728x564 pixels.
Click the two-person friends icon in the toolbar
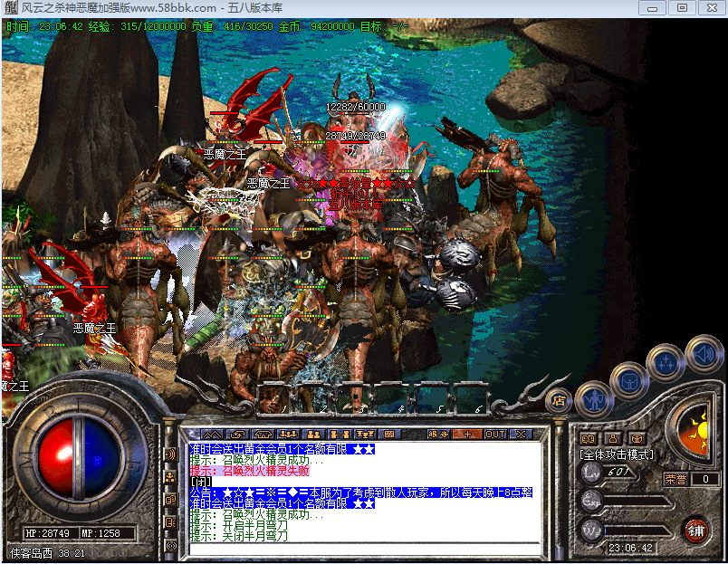click(313, 435)
